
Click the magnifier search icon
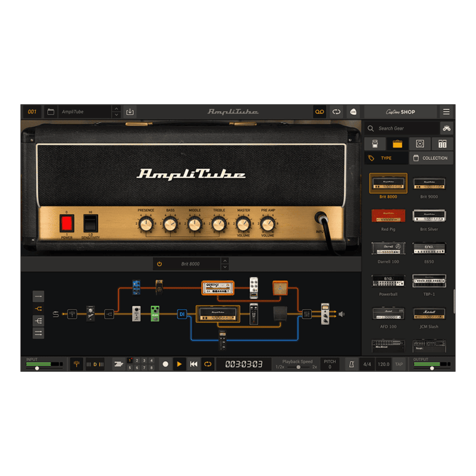pyautogui.click(x=371, y=129)
